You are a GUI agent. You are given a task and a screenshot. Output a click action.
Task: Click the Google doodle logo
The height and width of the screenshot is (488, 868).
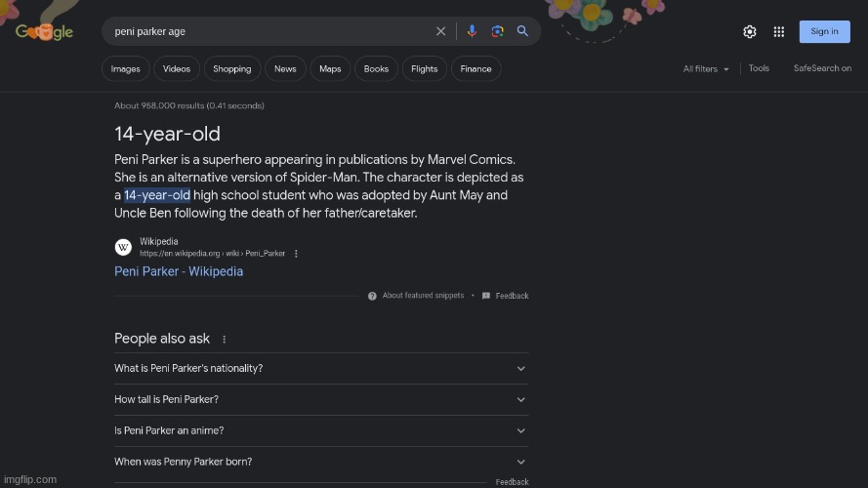44,31
